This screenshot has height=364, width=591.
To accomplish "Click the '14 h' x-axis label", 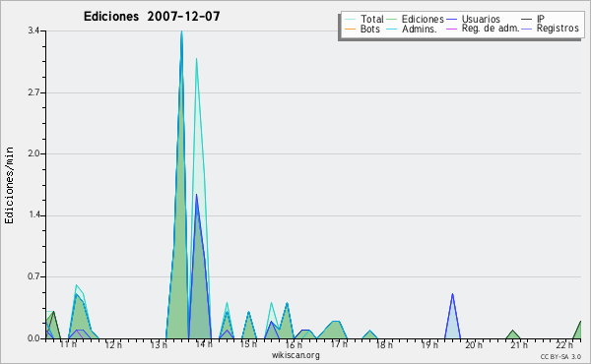I will pyautogui.click(x=204, y=344).
